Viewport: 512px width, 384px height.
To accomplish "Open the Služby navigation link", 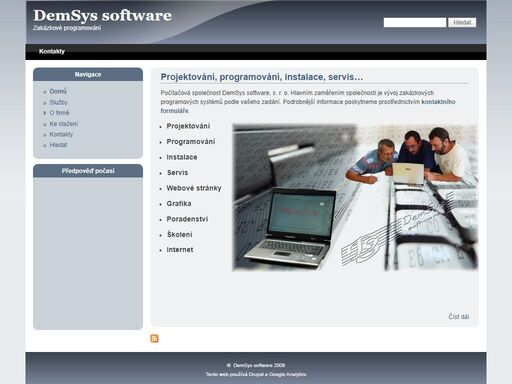I will click(58, 102).
